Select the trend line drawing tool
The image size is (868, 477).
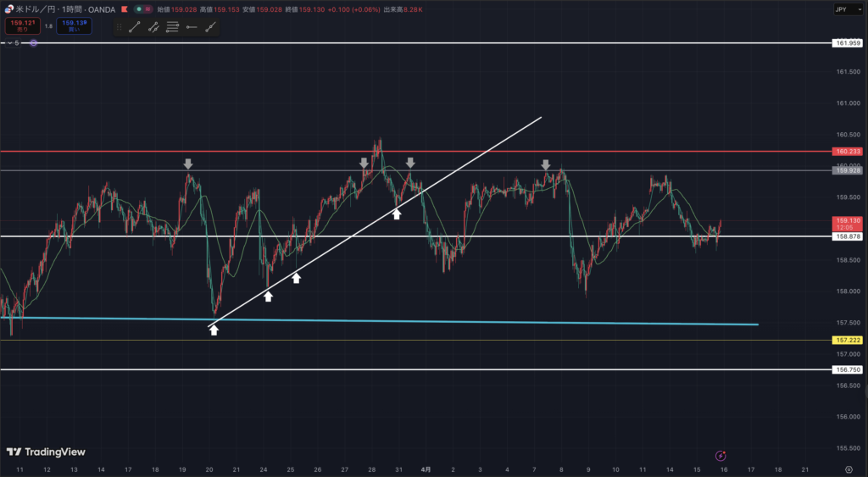click(135, 27)
